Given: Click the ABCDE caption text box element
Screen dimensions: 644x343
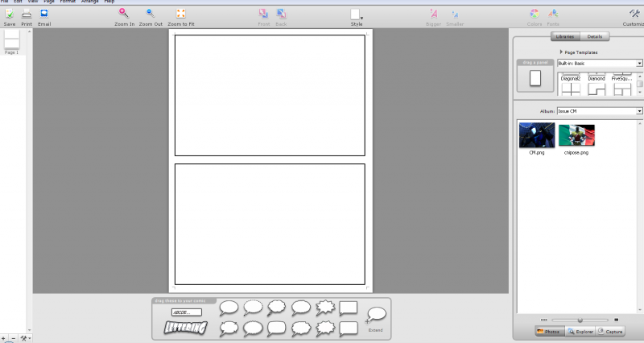Looking at the screenshot, I should (187, 312).
